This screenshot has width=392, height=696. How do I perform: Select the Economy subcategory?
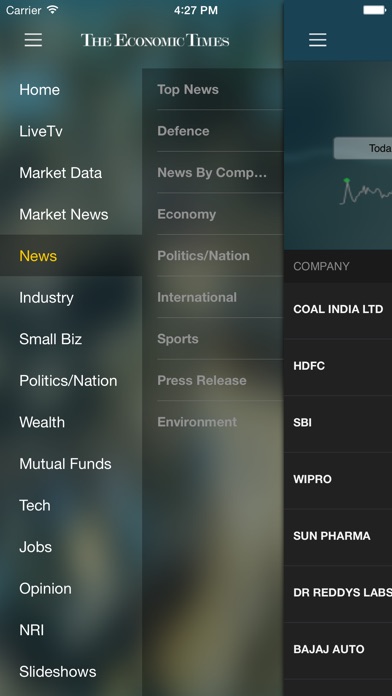pyautogui.click(x=213, y=214)
